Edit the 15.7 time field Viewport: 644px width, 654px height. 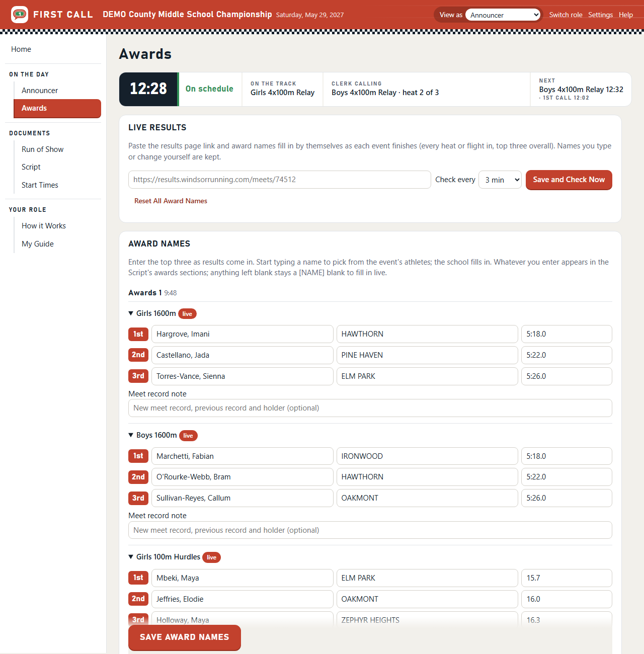pyautogui.click(x=567, y=578)
